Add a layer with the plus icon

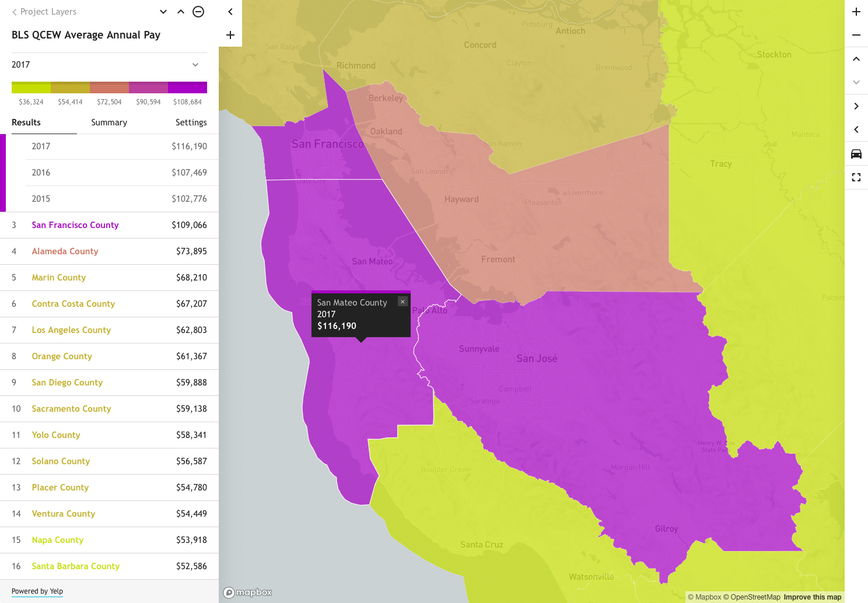pos(230,35)
